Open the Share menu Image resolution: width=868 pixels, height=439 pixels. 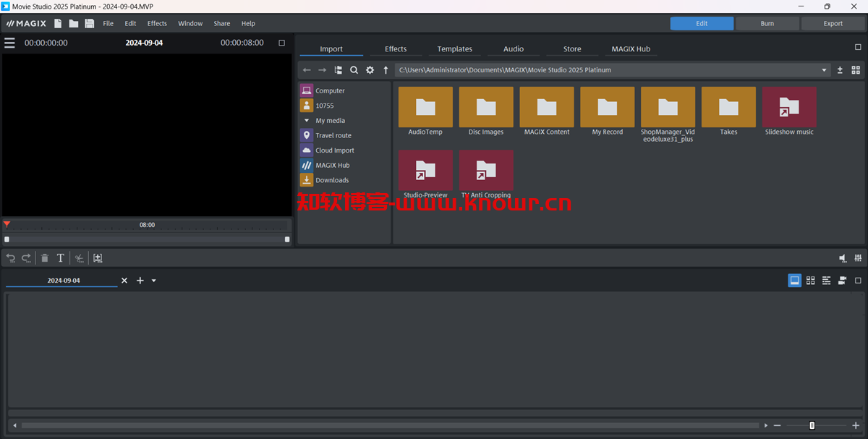click(x=221, y=23)
